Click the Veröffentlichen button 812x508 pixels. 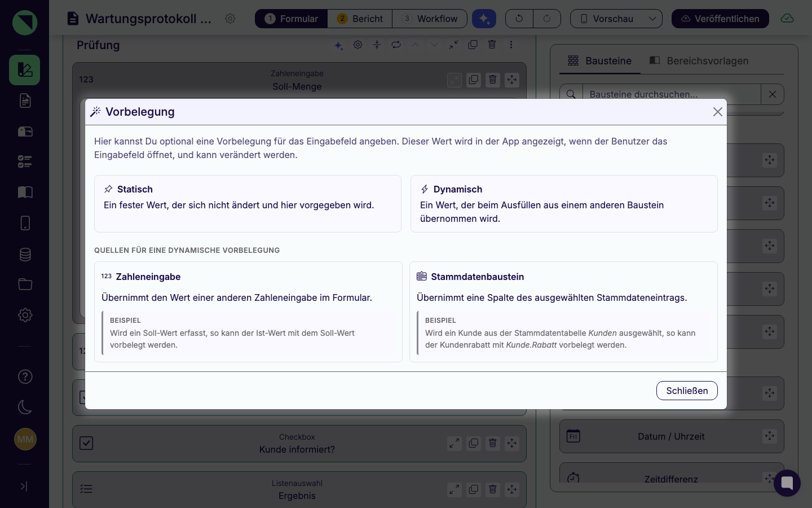pyautogui.click(x=720, y=19)
